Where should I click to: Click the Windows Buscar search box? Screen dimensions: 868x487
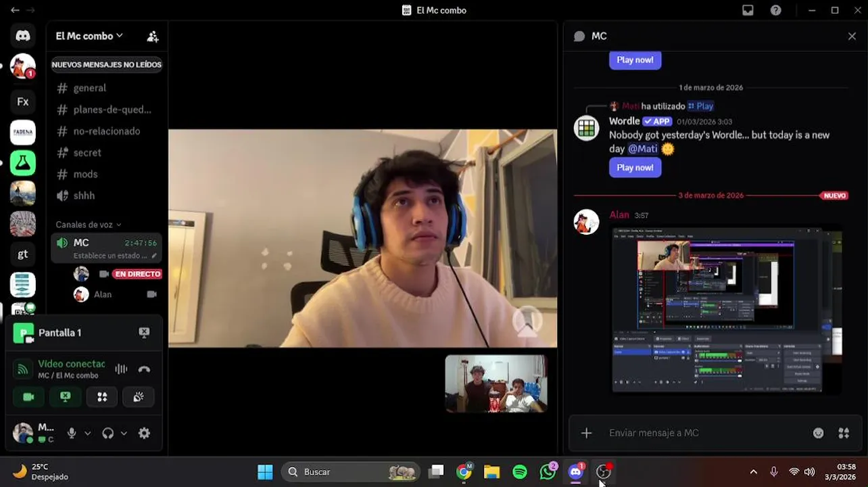350,471
